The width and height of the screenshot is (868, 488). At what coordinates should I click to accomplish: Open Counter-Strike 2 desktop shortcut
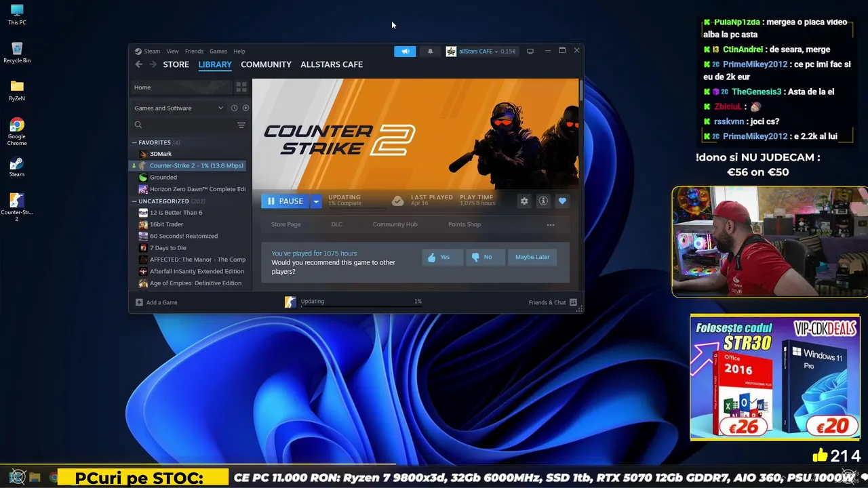pyautogui.click(x=17, y=207)
